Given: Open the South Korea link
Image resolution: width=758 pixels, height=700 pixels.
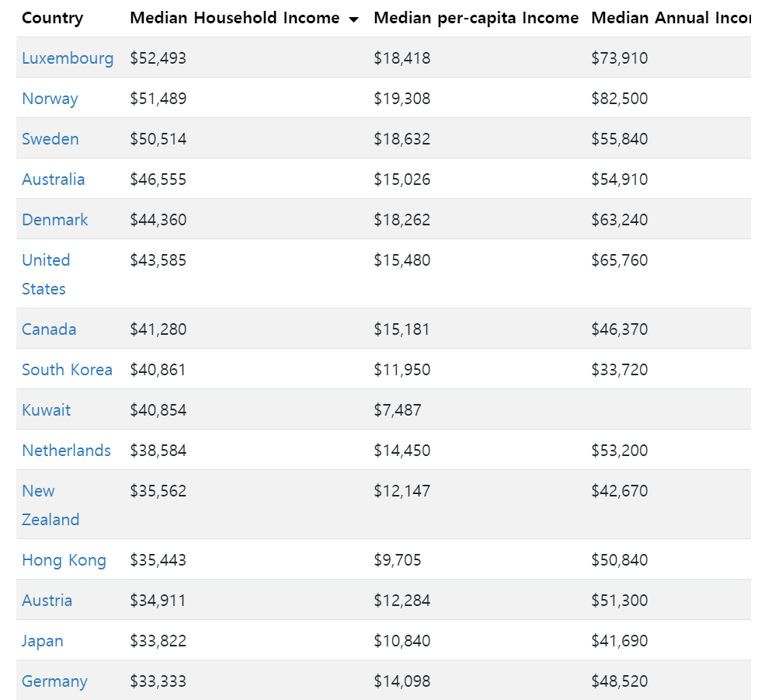Looking at the screenshot, I should tap(67, 370).
